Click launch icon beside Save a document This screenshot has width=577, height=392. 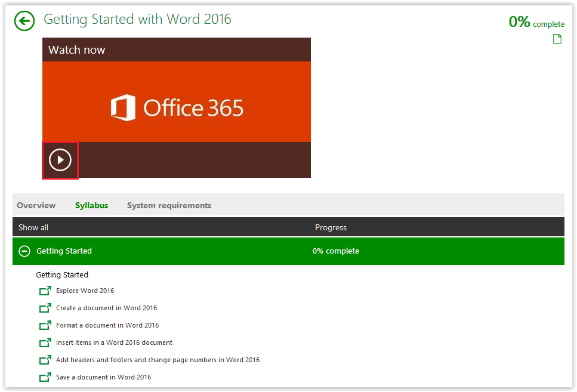[x=45, y=377]
